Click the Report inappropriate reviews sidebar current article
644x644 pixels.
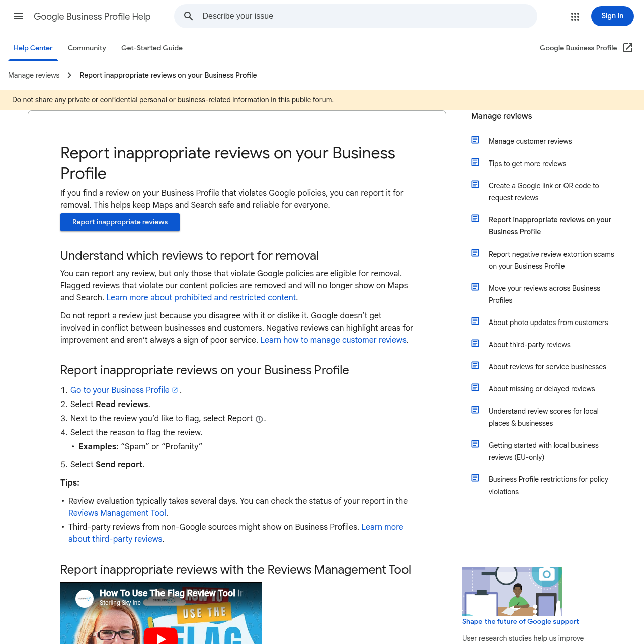tap(550, 226)
